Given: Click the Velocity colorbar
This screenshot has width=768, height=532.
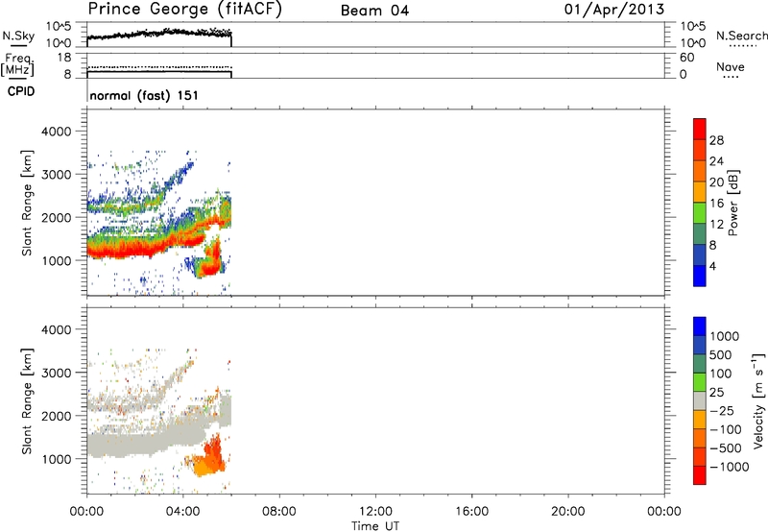Looking at the screenshot, I should point(700,400).
